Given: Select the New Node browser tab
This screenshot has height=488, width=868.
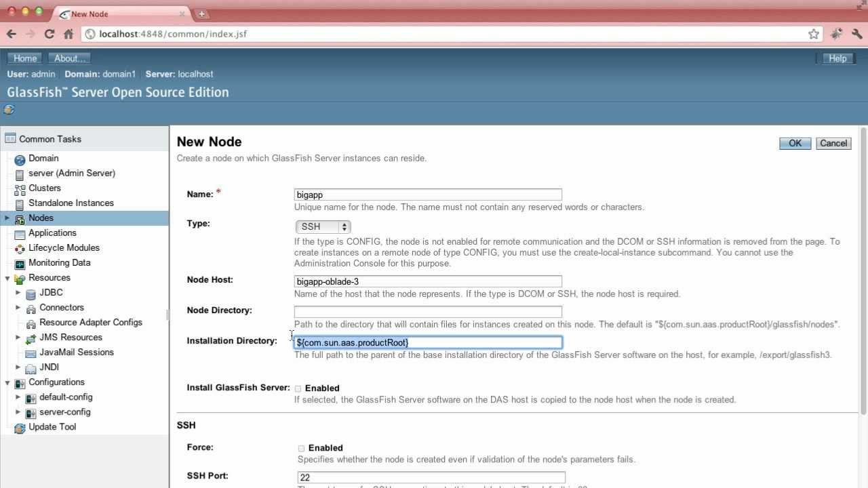Looking at the screenshot, I should point(121,14).
